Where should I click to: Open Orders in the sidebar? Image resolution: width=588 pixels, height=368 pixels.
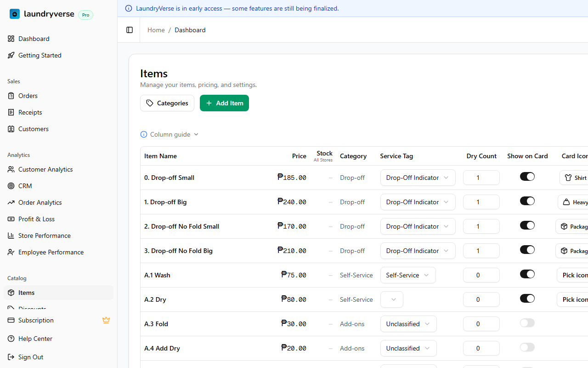pos(28,96)
